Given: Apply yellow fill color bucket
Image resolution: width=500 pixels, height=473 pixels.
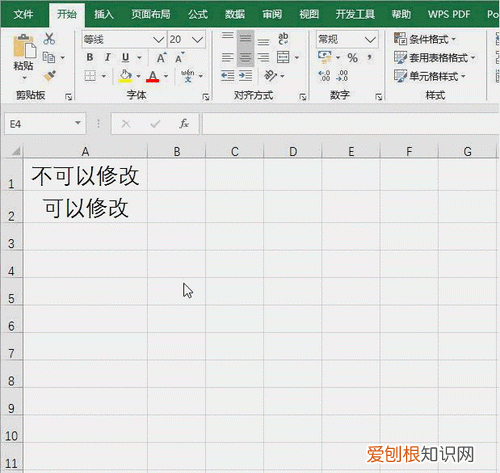Looking at the screenshot, I should coord(125,76).
